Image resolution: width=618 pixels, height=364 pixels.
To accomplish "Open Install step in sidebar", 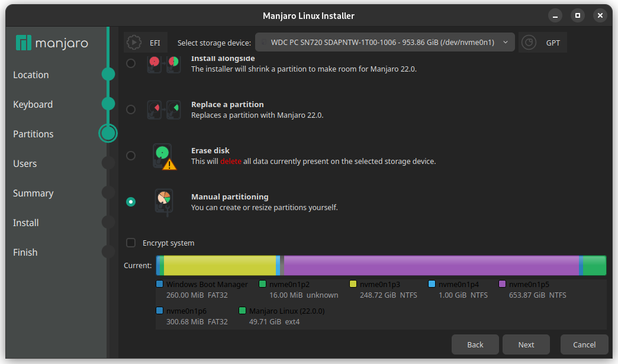I will click(x=25, y=223).
